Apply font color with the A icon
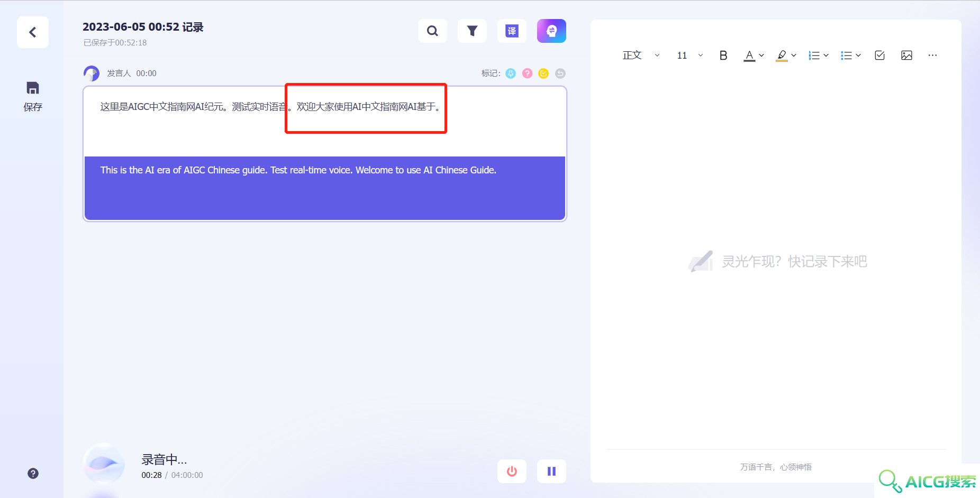Screen dimensions: 980x498 749,56
